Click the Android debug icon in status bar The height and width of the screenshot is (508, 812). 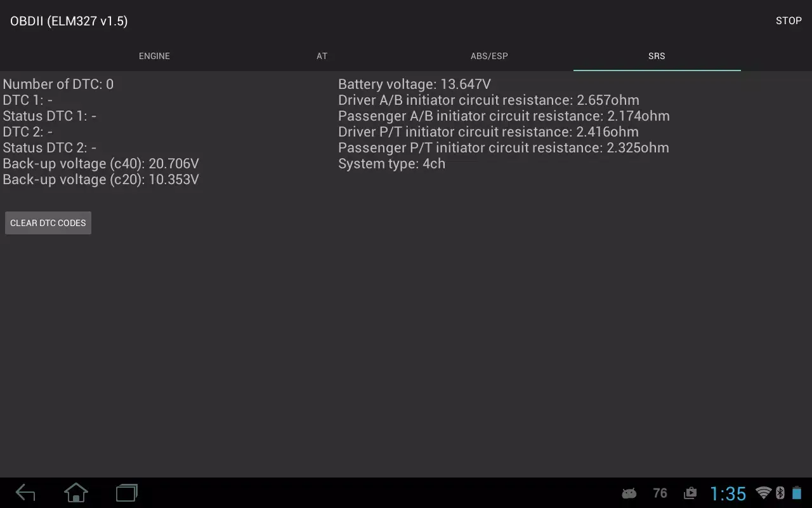[629, 493]
